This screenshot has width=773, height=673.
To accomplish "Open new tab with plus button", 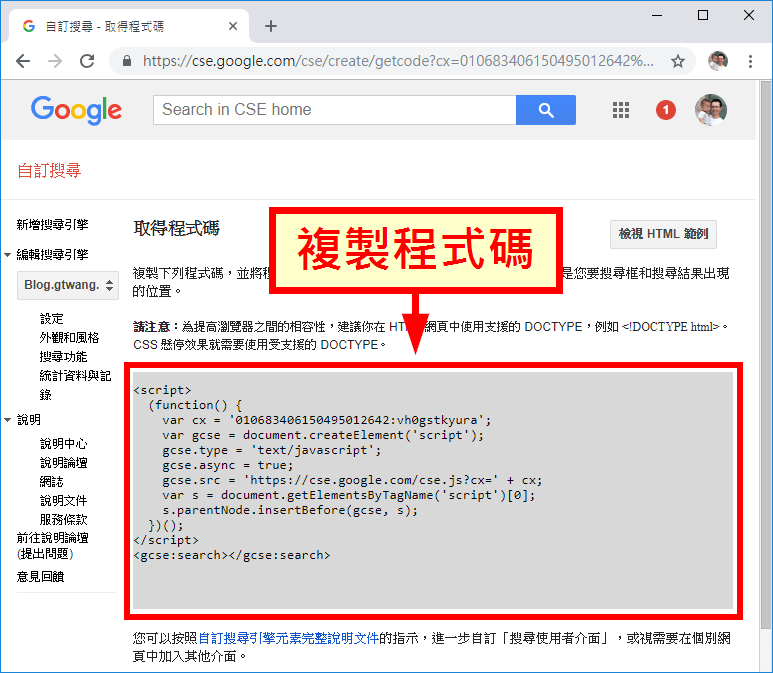I will [x=271, y=26].
